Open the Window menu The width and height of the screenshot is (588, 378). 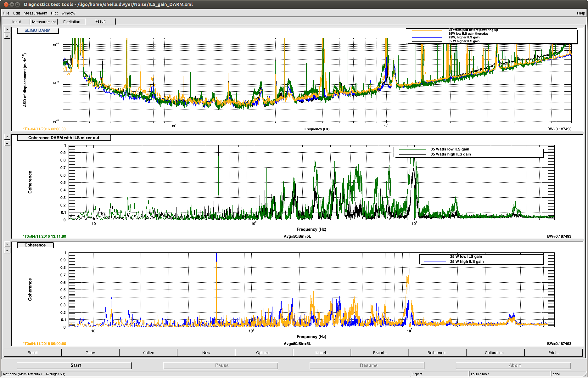tap(68, 13)
